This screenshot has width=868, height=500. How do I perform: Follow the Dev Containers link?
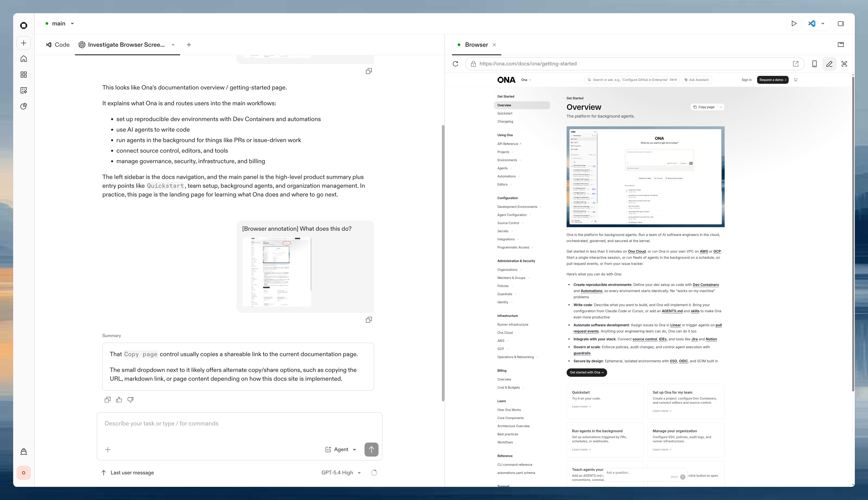pos(706,285)
